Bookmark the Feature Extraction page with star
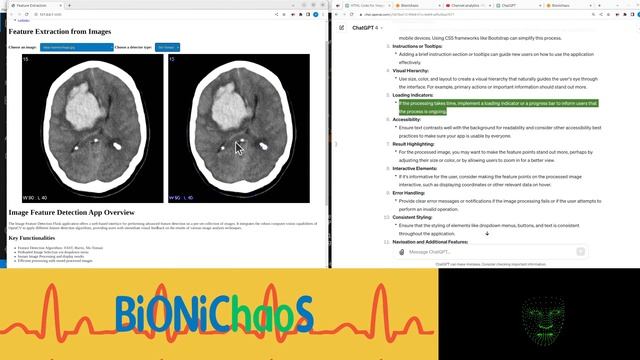Screen dimensions: 640x360 pos(284,14)
